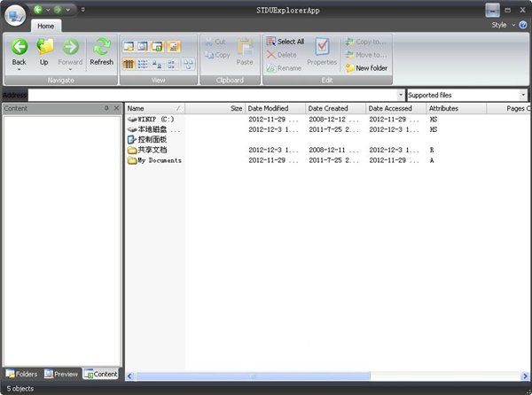Switch to List view mode
532x395 pixels.
(143, 64)
